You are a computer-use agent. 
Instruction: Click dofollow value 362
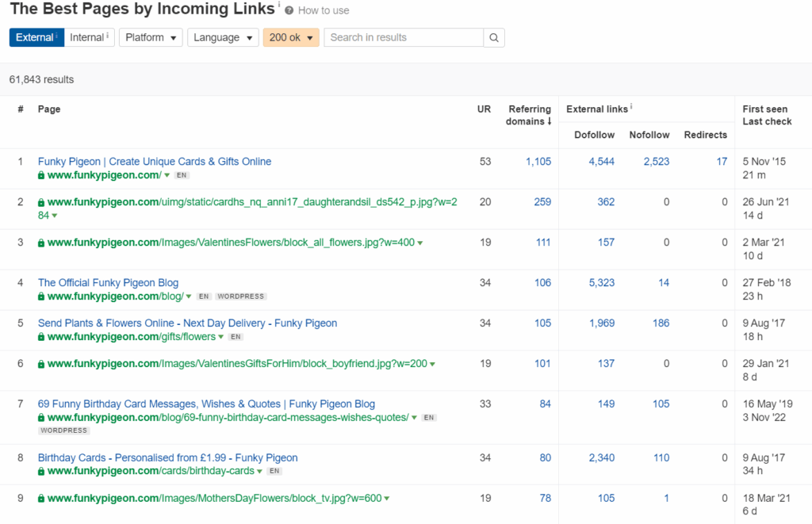click(606, 202)
